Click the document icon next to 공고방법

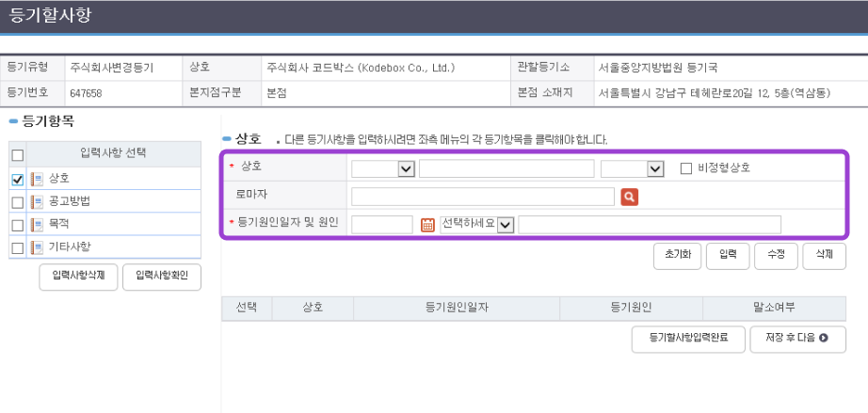point(36,201)
